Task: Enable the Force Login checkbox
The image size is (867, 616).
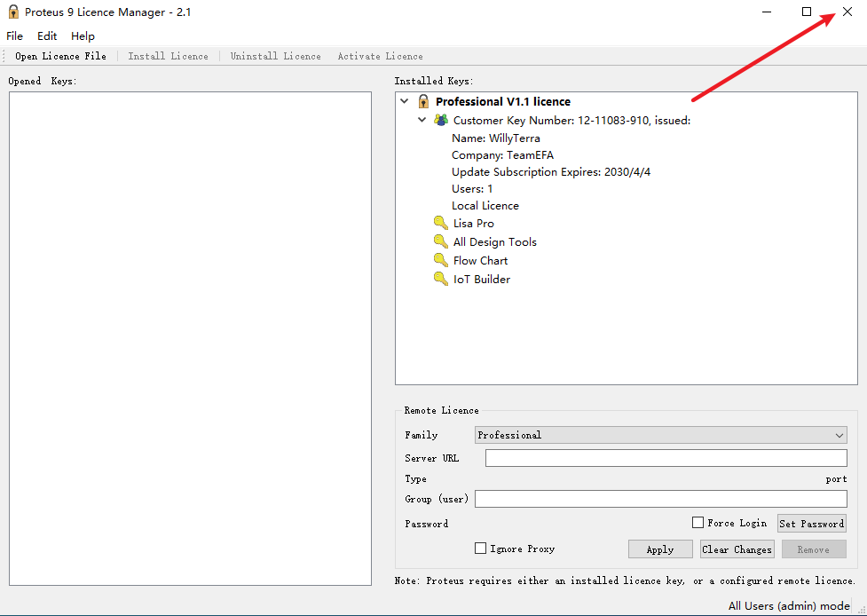Action: 698,523
